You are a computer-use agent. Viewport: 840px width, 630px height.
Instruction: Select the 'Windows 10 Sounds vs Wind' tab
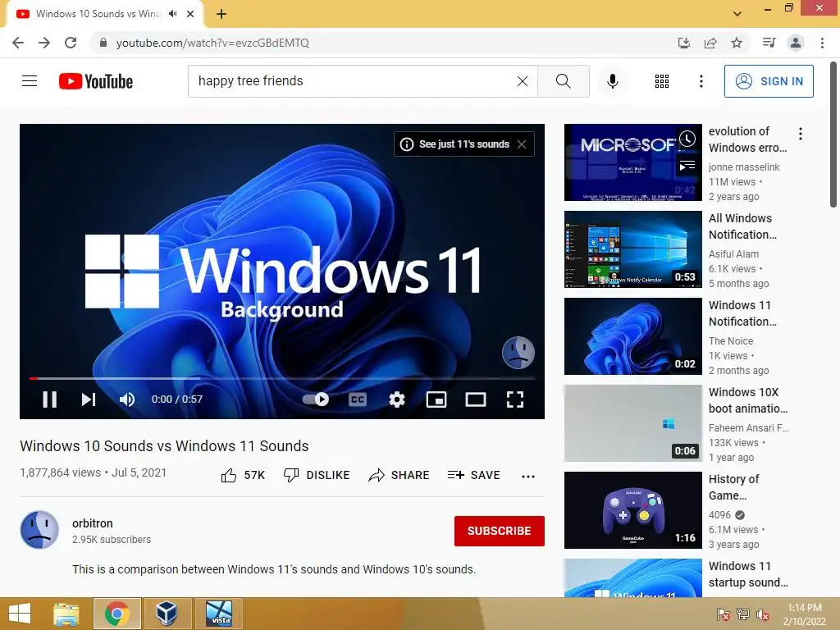(x=98, y=14)
